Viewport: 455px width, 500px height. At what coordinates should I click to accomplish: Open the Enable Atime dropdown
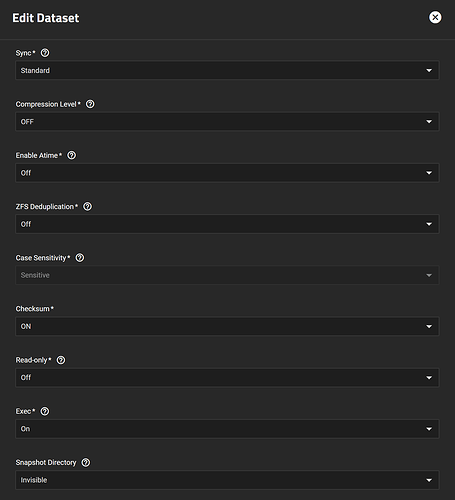click(x=227, y=173)
